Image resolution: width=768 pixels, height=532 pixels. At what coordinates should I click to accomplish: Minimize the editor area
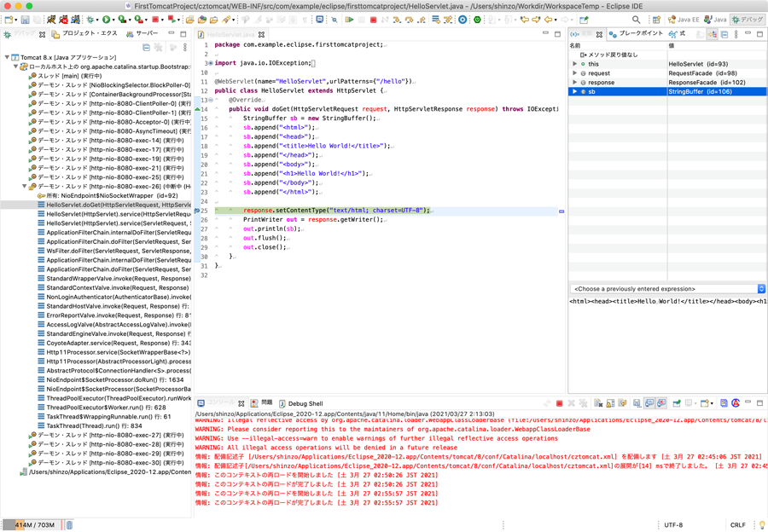click(545, 33)
